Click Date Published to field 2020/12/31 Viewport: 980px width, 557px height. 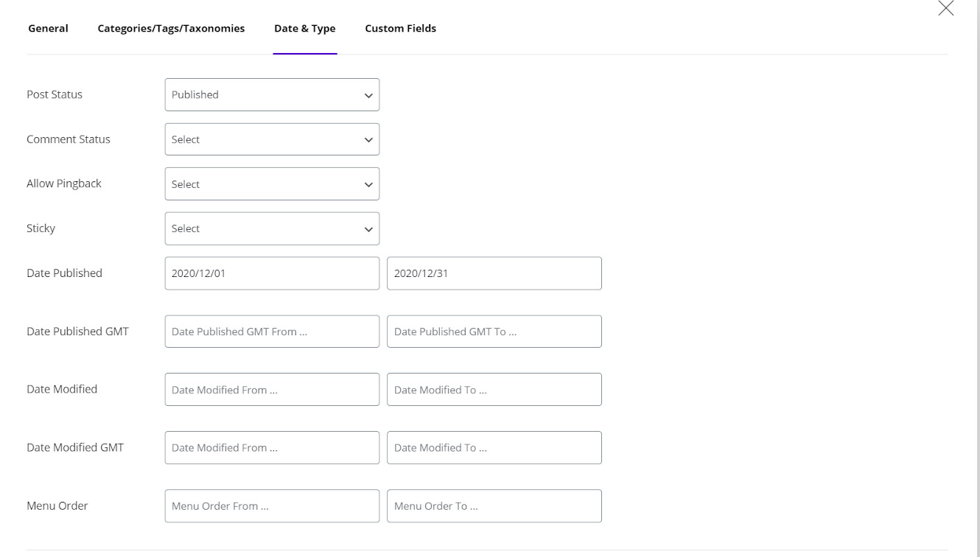(494, 273)
